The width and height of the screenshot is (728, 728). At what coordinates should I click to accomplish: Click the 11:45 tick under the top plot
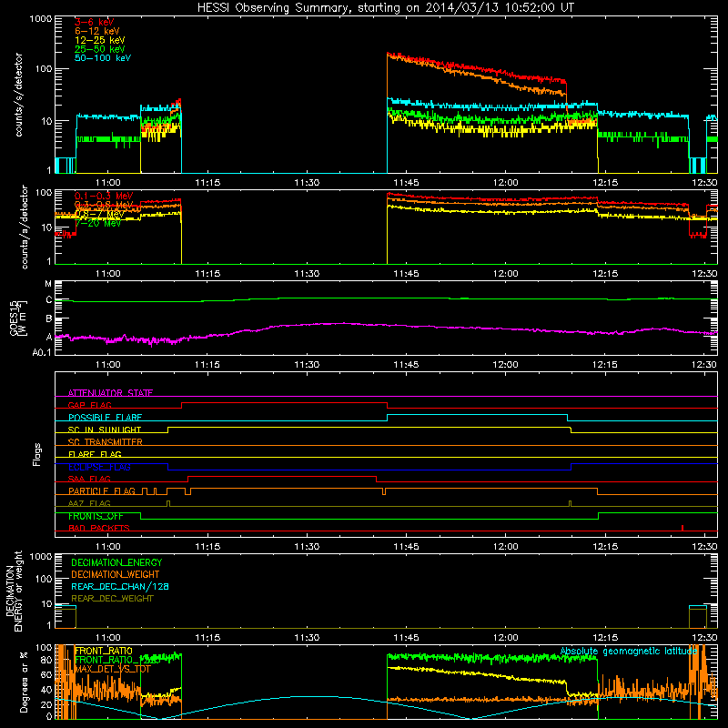406,183
